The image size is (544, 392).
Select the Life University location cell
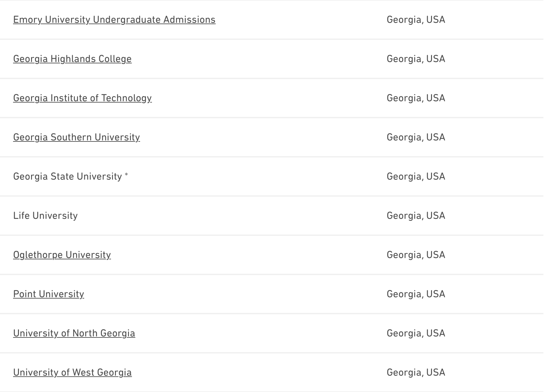point(416,216)
